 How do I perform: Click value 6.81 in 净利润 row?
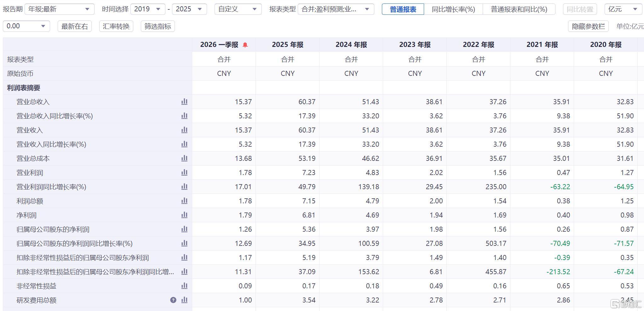[x=309, y=215]
